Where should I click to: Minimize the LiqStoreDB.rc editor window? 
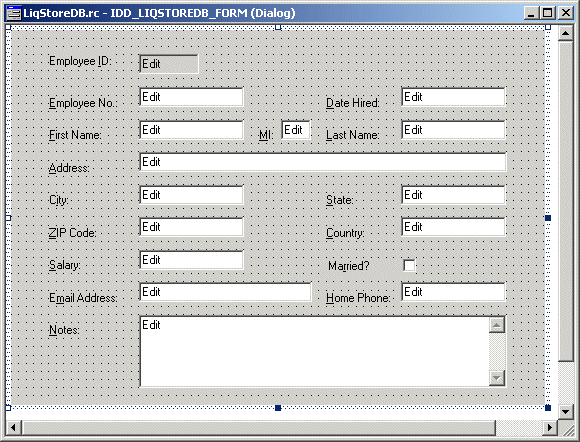pyautogui.click(x=531, y=13)
